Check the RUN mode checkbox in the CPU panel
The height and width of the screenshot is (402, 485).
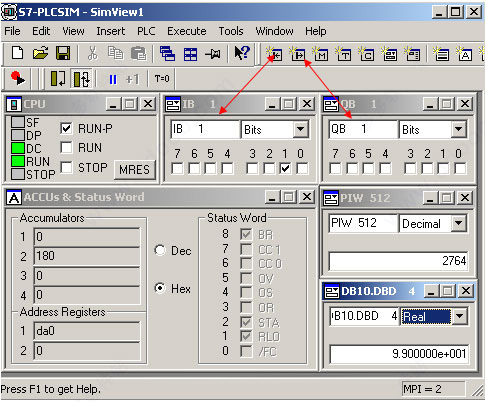(66, 147)
